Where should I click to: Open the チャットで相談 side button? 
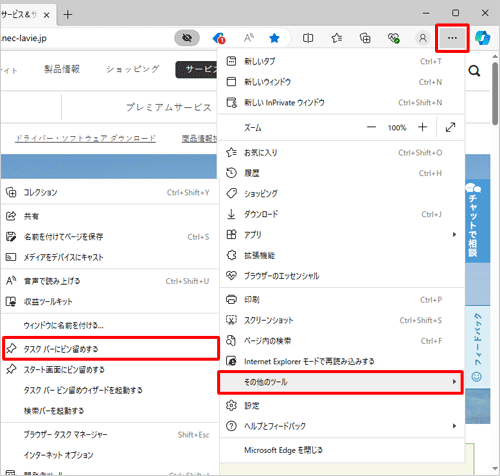point(477,221)
